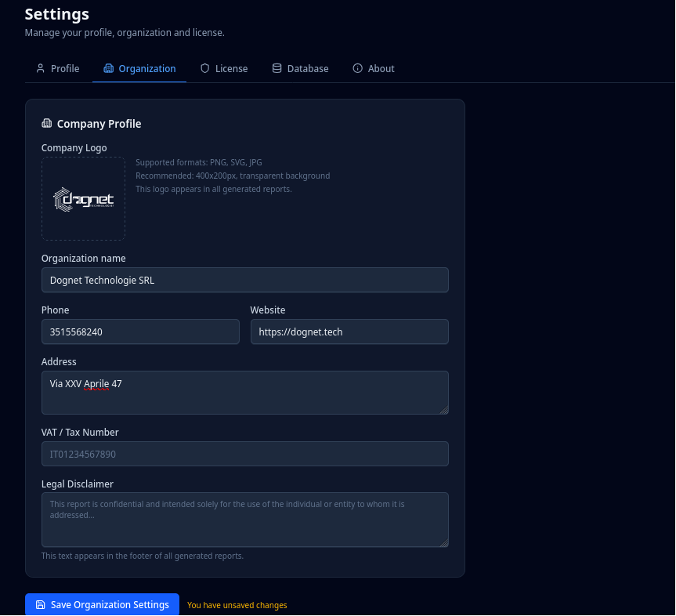Open the Database tab
676x616 pixels.
pos(300,69)
